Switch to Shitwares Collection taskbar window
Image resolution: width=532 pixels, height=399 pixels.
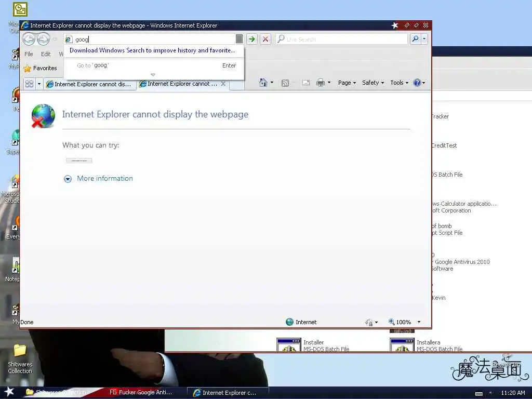point(56,392)
